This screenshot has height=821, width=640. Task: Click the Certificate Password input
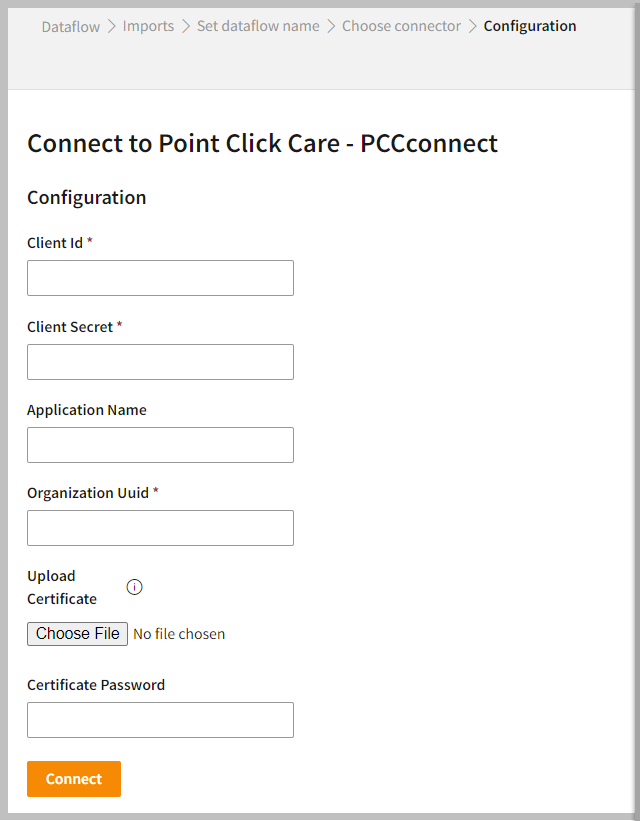coord(160,720)
